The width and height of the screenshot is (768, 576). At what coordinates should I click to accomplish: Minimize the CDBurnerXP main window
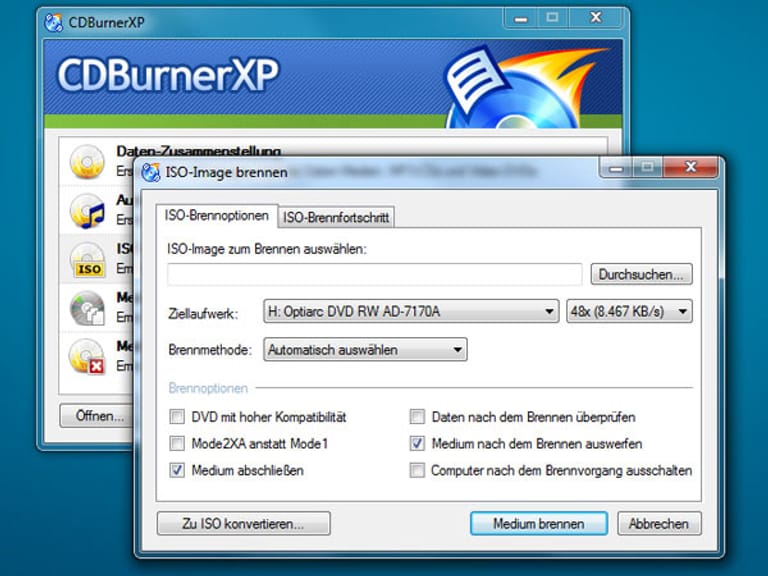click(x=521, y=18)
